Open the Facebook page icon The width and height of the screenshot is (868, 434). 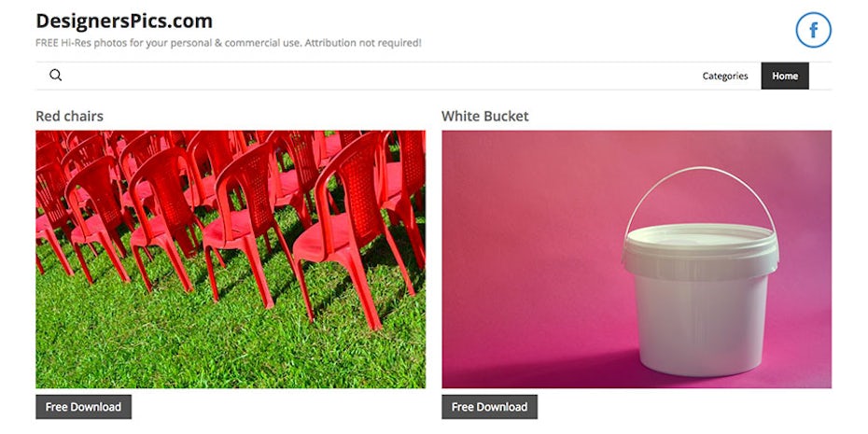[x=813, y=30]
